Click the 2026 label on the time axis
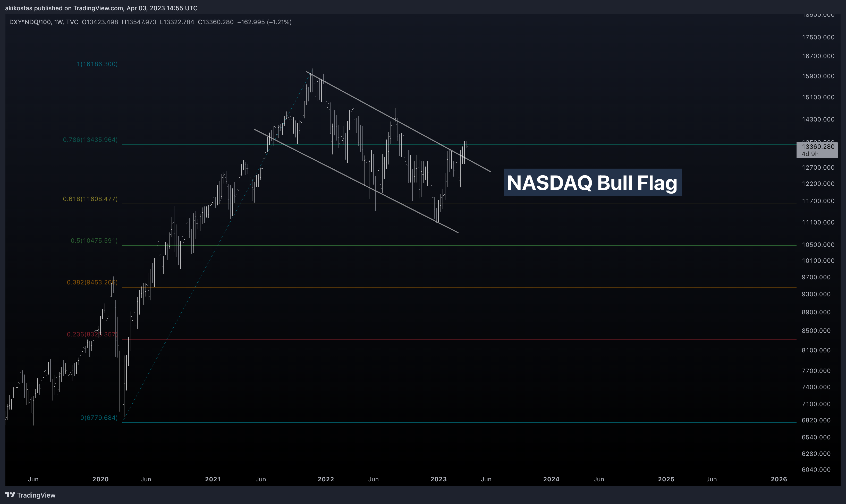This screenshot has height=504, width=846. (779, 479)
